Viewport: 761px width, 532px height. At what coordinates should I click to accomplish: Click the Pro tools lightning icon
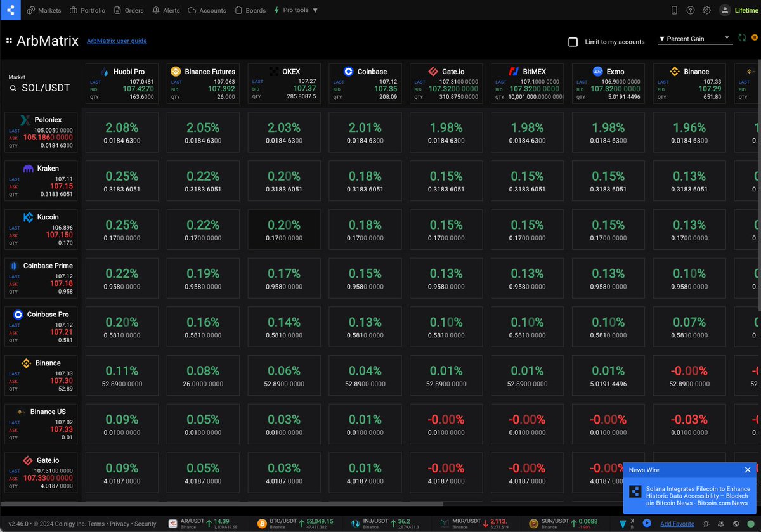pos(275,10)
